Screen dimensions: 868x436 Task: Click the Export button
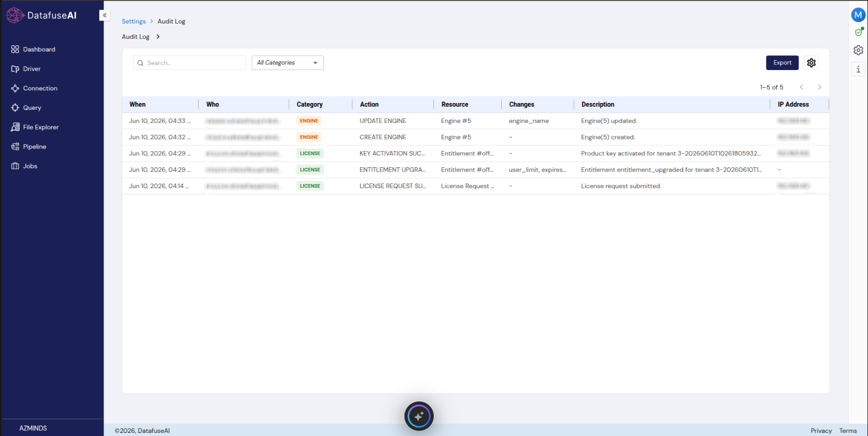[782, 63]
